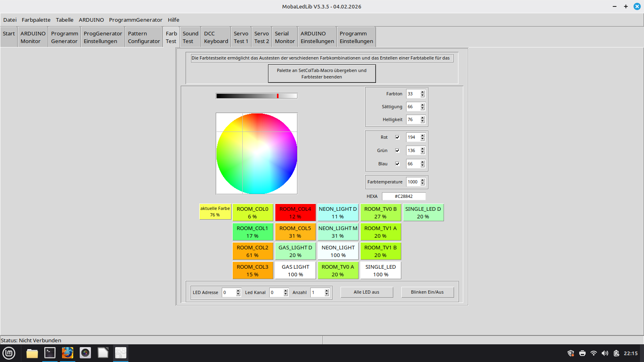Open Firefox from the taskbar
The width and height of the screenshot is (644, 362).
tap(67, 353)
